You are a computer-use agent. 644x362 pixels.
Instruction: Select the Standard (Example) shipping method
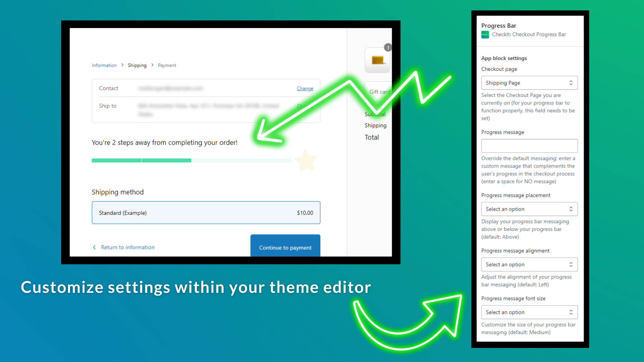(x=206, y=212)
